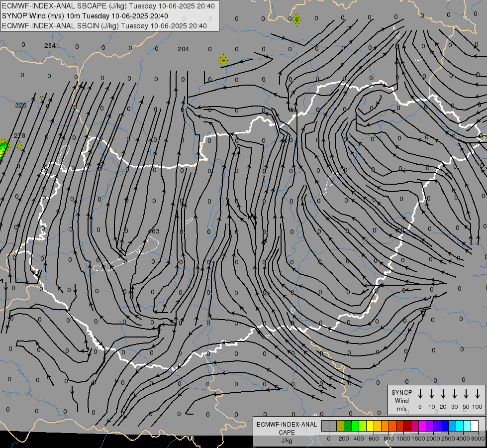Click the SYNOP Wind 10m title line
The width and height of the screenshot is (487, 448).
85,16
